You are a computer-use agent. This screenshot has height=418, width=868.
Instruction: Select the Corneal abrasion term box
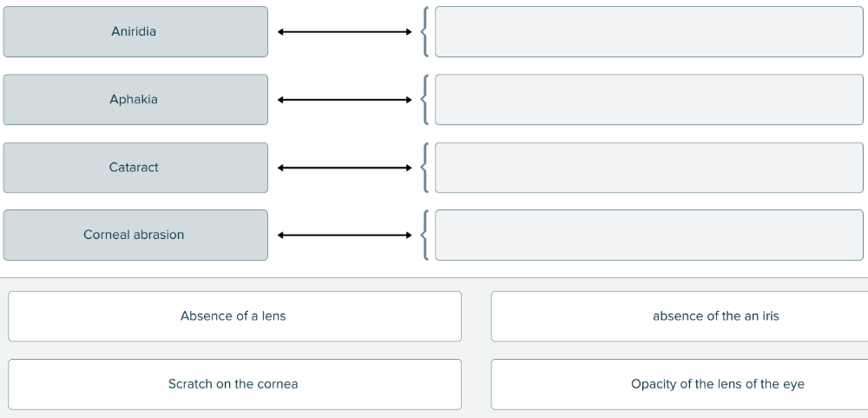(135, 235)
